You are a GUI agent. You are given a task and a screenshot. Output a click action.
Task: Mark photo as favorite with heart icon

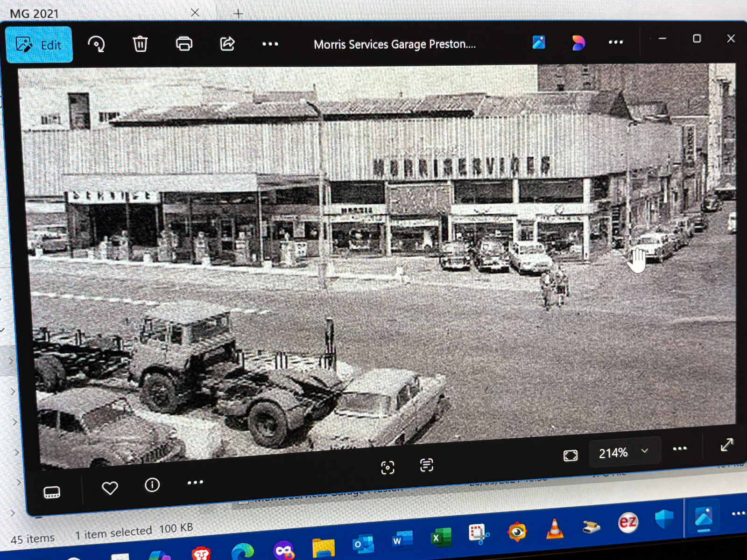click(110, 488)
